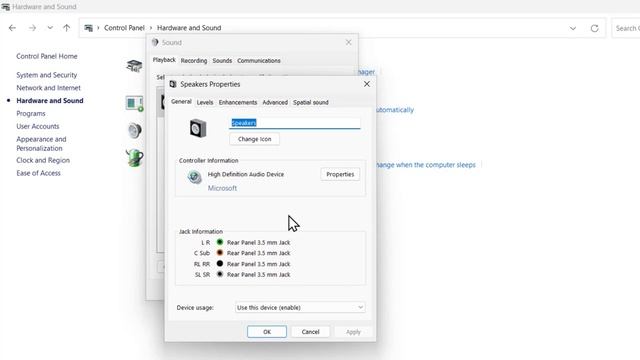Viewport: 640px width, 360px height.
Task: Click 'Change when the computer sleeps' link
Action: pyautogui.click(x=425, y=165)
